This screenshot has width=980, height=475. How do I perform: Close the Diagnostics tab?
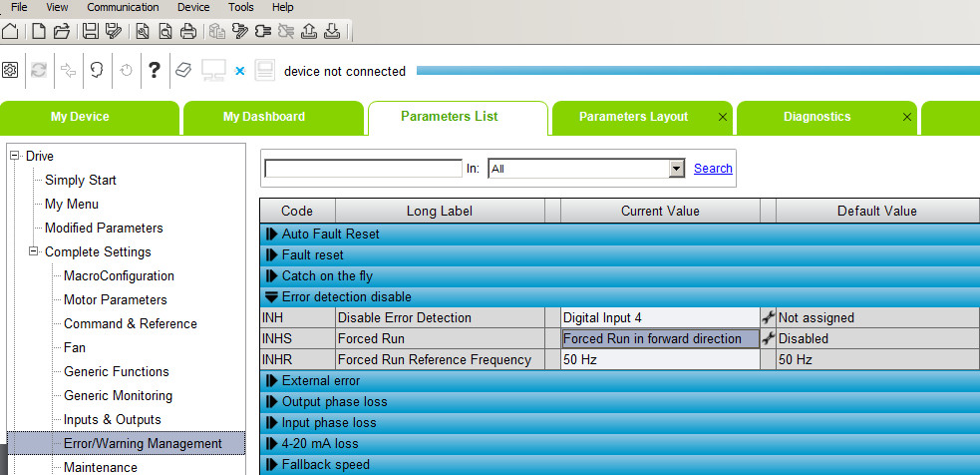pos(907,117)
